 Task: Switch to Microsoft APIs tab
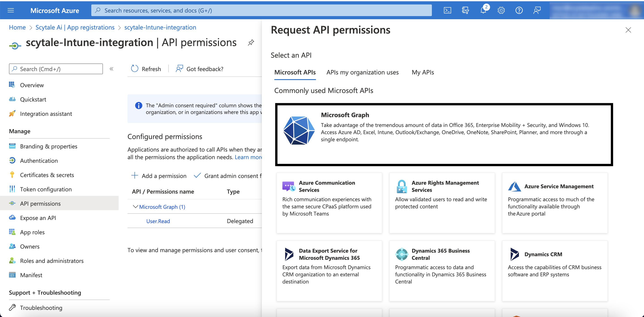coord(295,72)
